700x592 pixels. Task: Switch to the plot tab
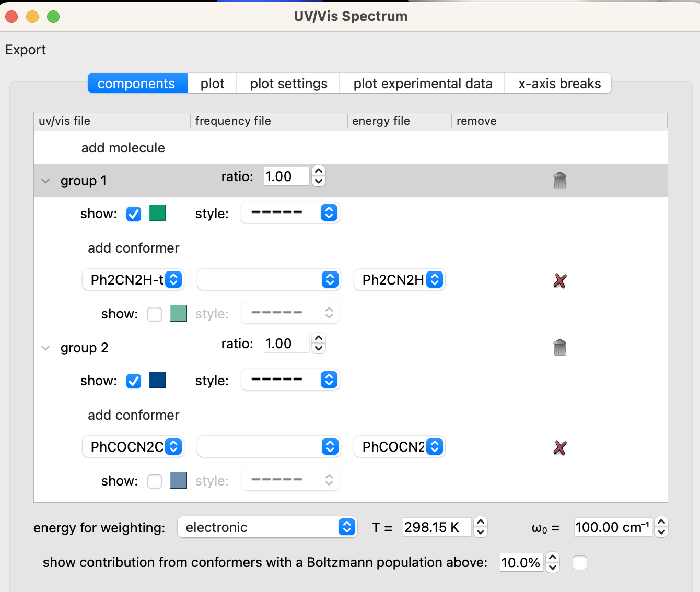pyautogui.click(x=212, y=84)
